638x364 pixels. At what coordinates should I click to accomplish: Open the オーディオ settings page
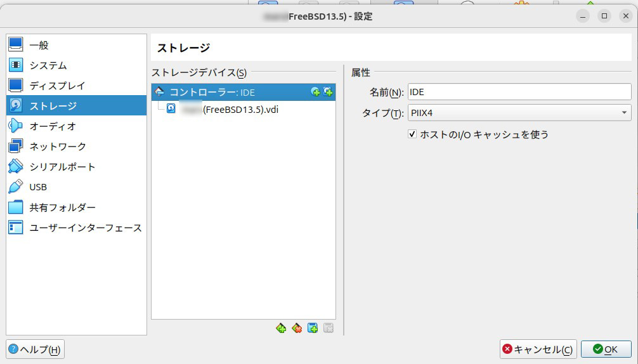click(76, 126)
